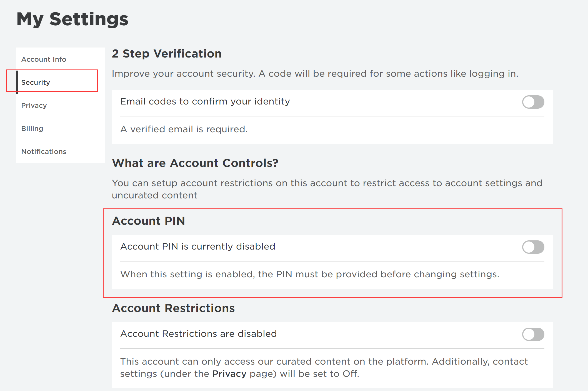The image size is (588, 391).
Task: Click the "Email codes to confirm your identity" label
Action: pyautogui.click(x=205, y=101)
